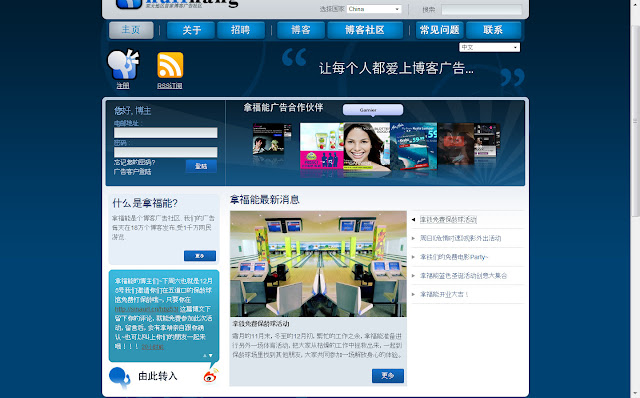Open the orange RSS feed icon
Viewport: 640px width, 398px height.
coord(170,65)
